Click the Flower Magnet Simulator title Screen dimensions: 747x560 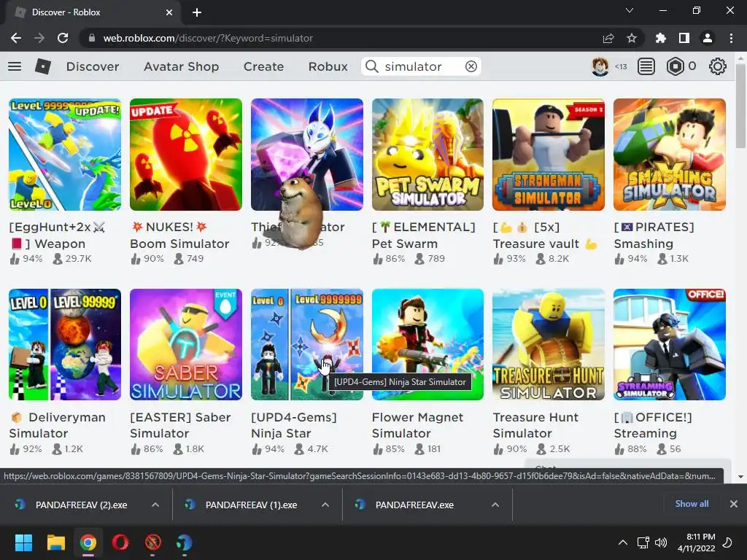[417, 425]
